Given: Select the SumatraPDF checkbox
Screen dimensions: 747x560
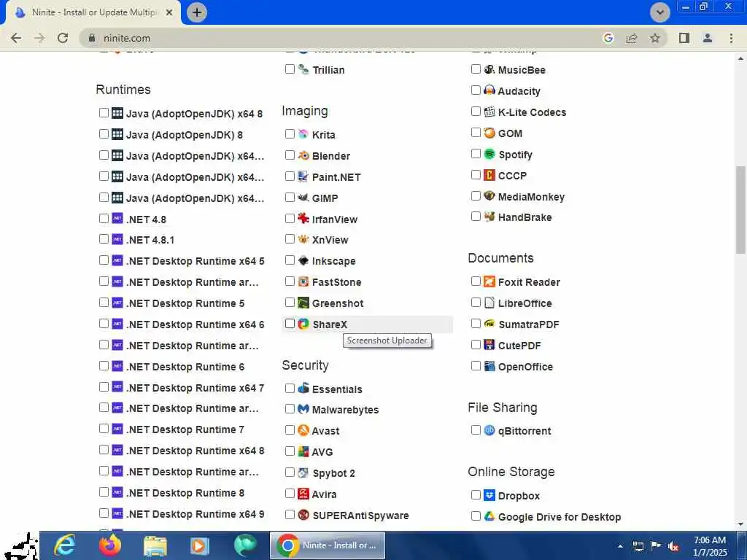Looking at the screenshot, I should [x=476, y=323].
